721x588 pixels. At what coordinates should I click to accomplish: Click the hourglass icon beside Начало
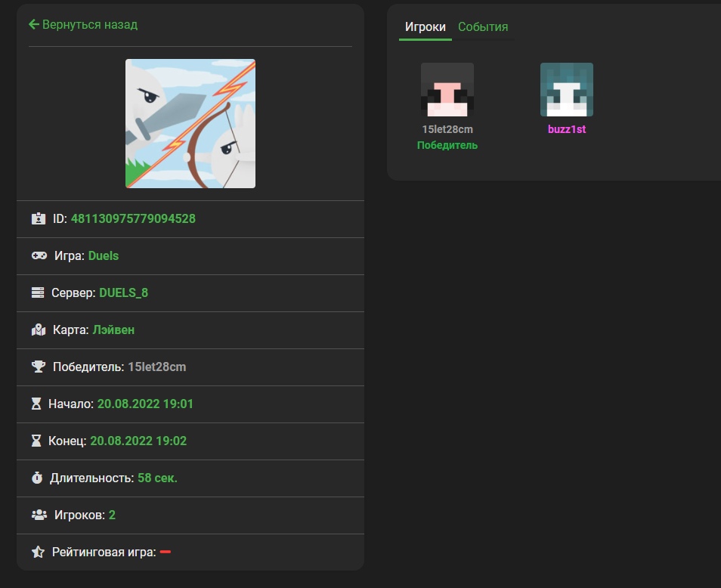[36, 404]
